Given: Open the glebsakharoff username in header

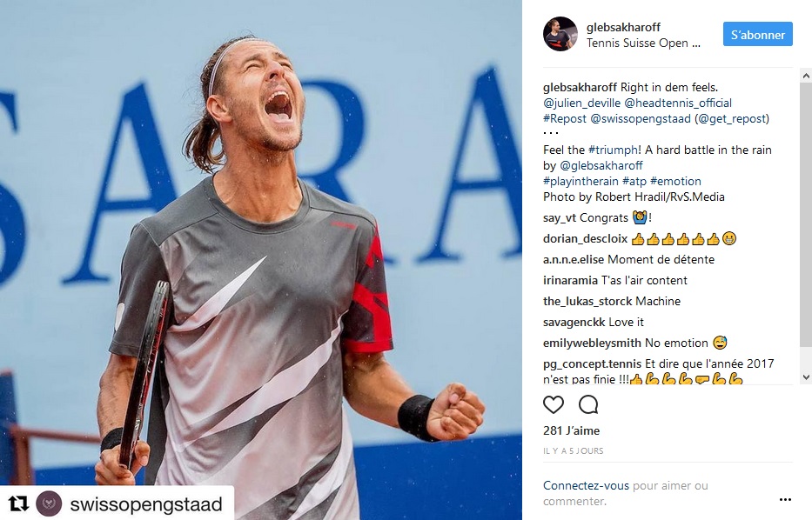Looking at the screenshot, I should pyautogui.click(x=623, y=28).
